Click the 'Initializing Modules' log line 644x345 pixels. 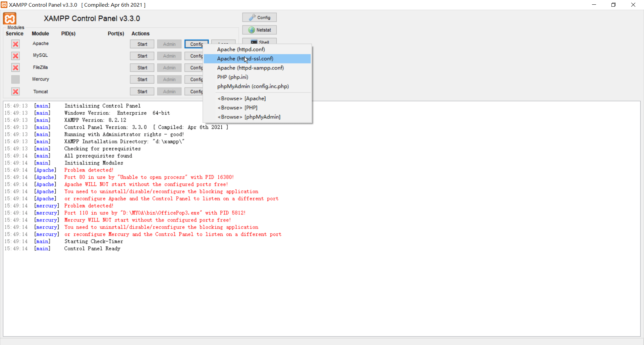pos(94,163)
